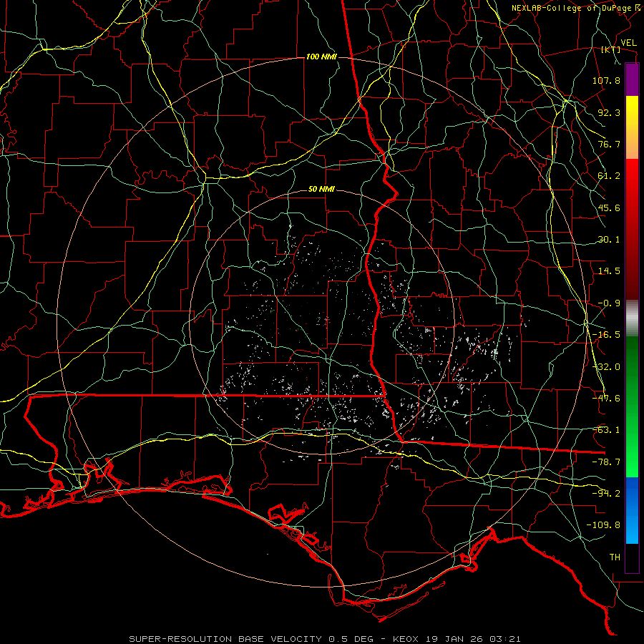Viewport: 644px width, 644px height.
Task: Pick the blue segment of velocity scale
Action: tap(632, 510)
